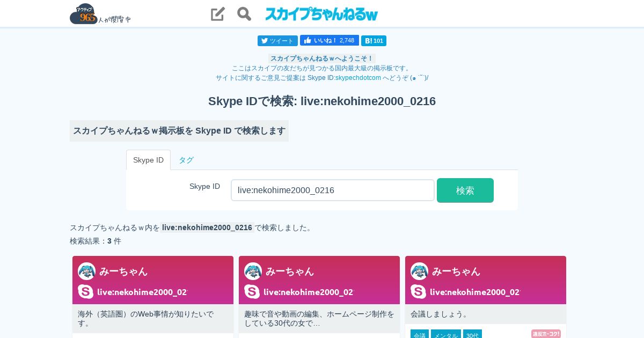Open the search magnifier icon in header

(244, 14)
